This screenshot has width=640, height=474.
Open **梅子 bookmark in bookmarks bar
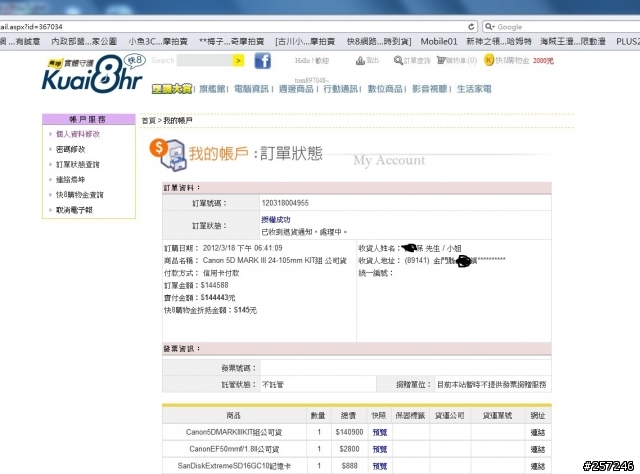[x=231, y=41]
